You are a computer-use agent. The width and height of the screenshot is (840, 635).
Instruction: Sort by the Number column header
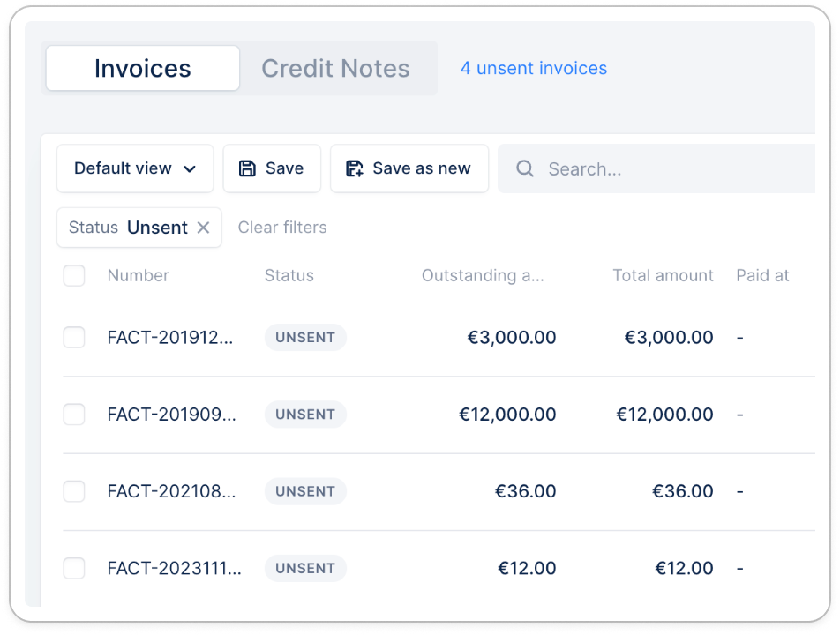138,276
